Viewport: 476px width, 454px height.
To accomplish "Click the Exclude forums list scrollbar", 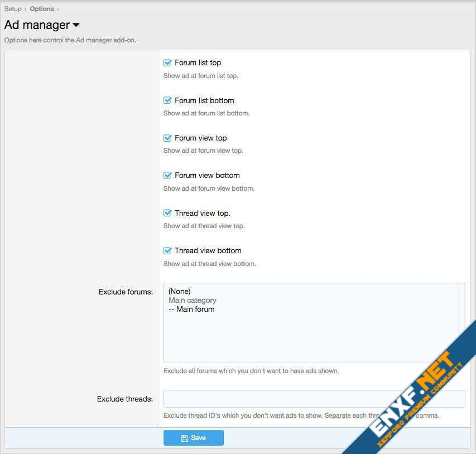I will 461,323.
